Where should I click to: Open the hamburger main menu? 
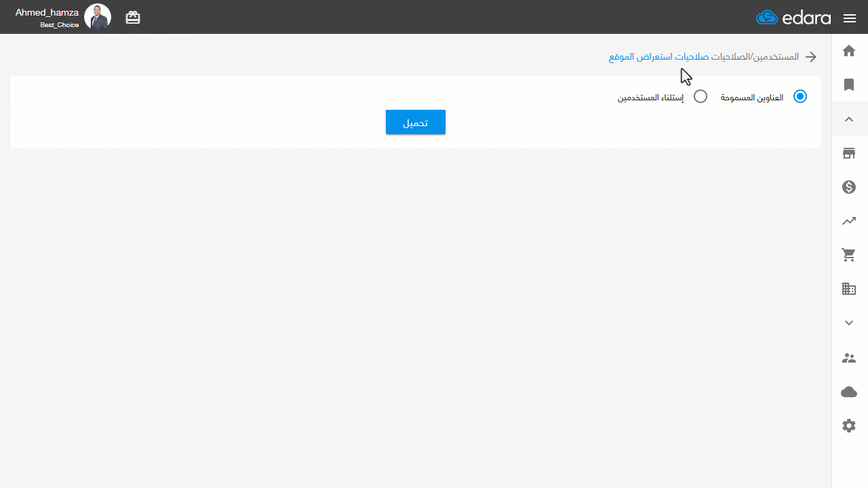click(x=850, y=18)
